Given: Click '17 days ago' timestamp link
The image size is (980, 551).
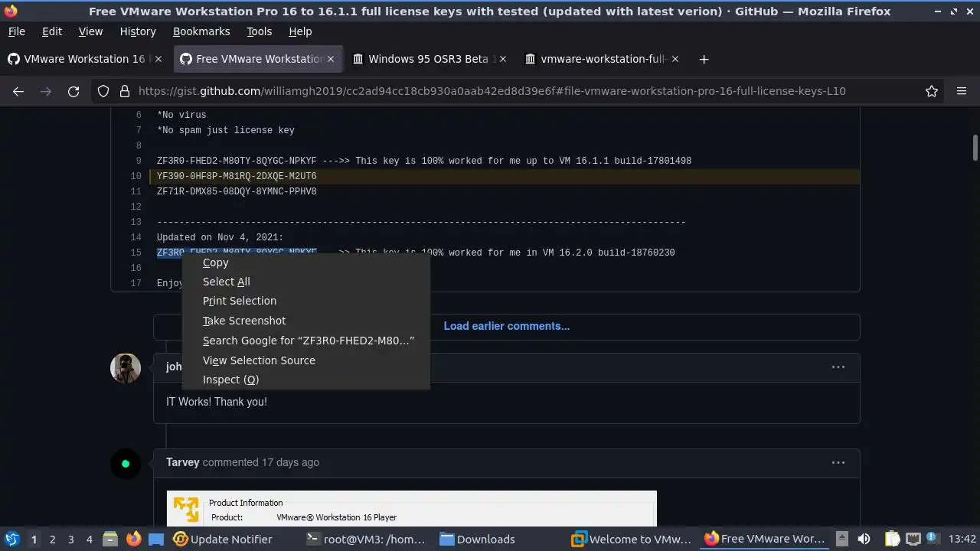Looking at the screenshot, I should pyautogui.click(x=290, y=462).
